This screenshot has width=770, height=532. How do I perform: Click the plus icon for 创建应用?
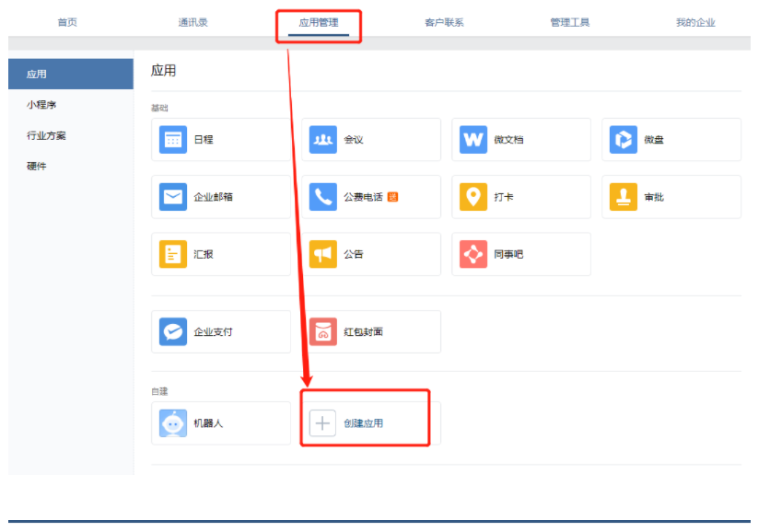point(322,423)
